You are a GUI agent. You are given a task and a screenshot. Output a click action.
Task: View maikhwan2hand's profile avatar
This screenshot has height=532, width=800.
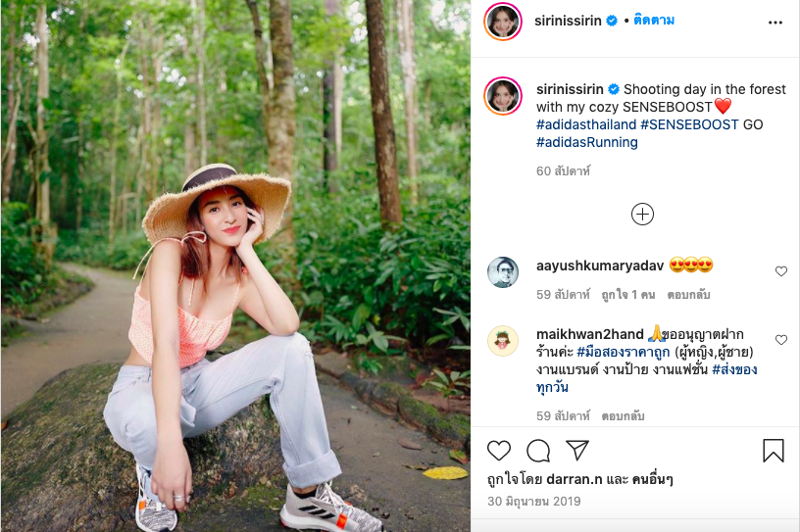coord(503,340)
